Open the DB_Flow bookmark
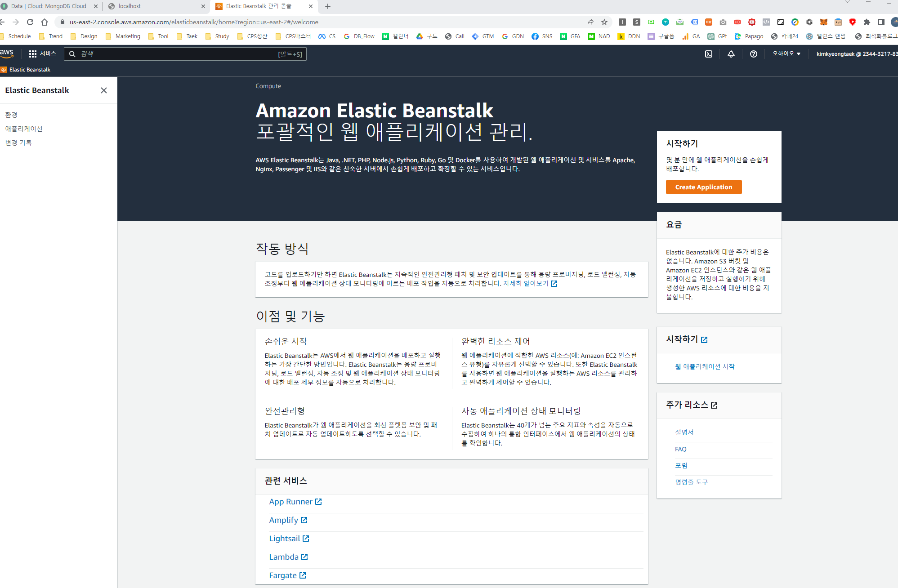The width and height of the screenshot is (898, 588). click(x=359, y=36)
